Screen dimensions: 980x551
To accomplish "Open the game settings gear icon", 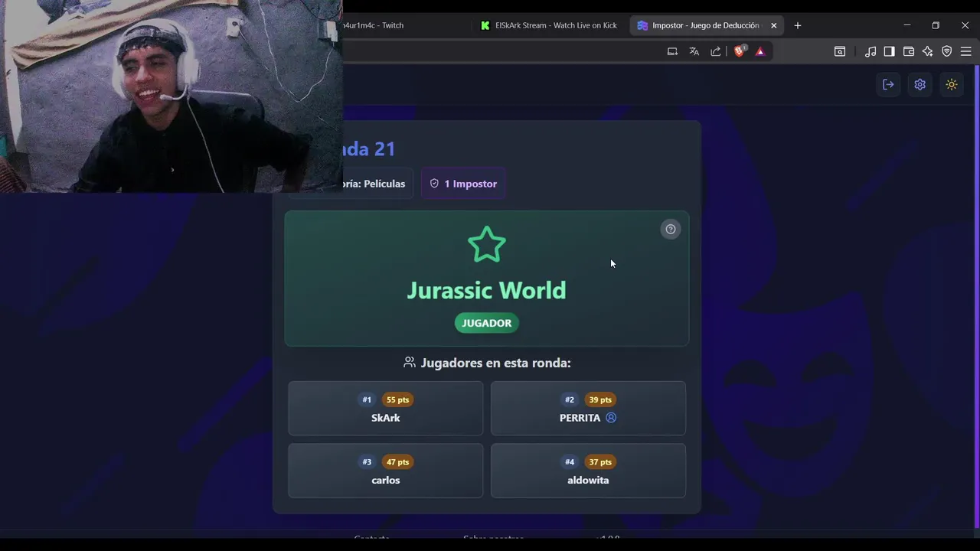I will coord(920,84).
